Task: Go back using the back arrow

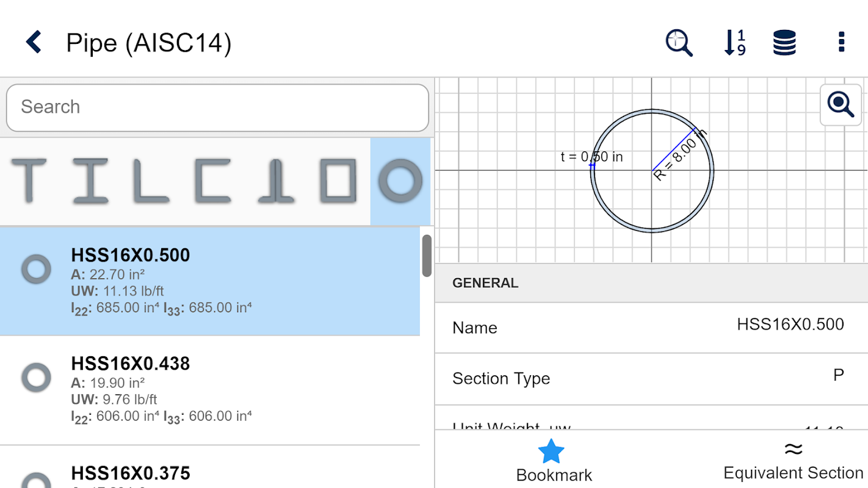Action: [x=34, y=43]
